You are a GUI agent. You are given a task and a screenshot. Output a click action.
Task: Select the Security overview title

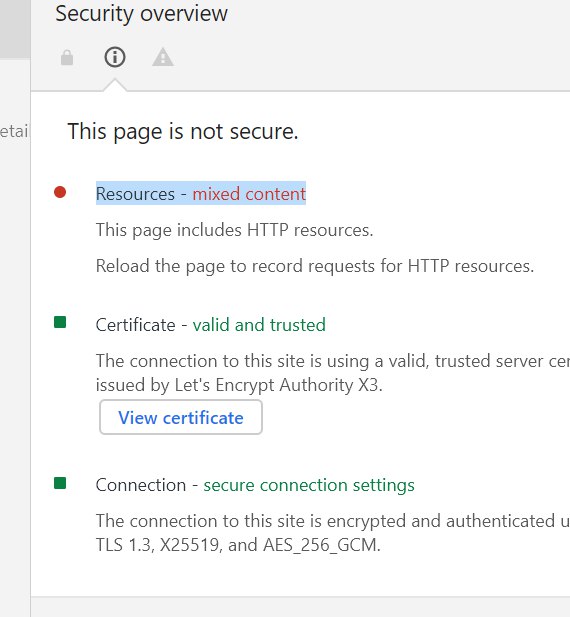pos(141,14)
